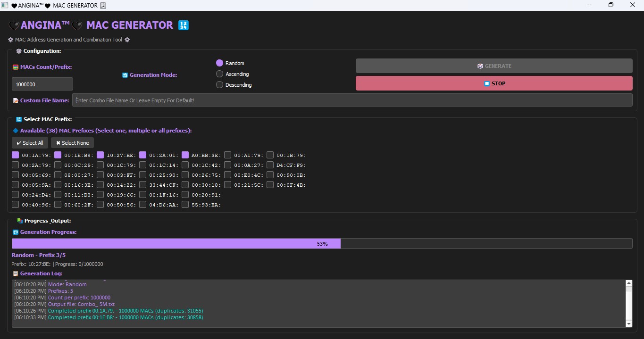Uncheck the 00:1A:79: prefix checkbox
Viewport: 644px width, 339px height.
coord(16,155)
